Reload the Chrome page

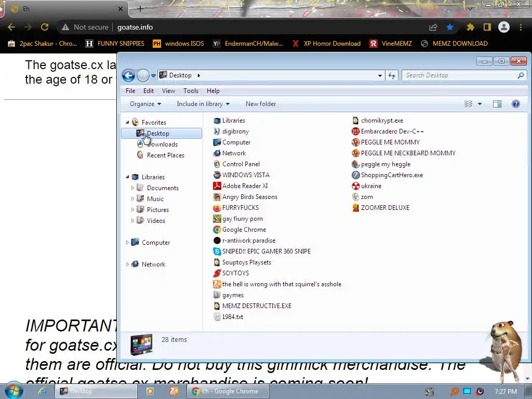pyautogui.click(x=45, y=27)
